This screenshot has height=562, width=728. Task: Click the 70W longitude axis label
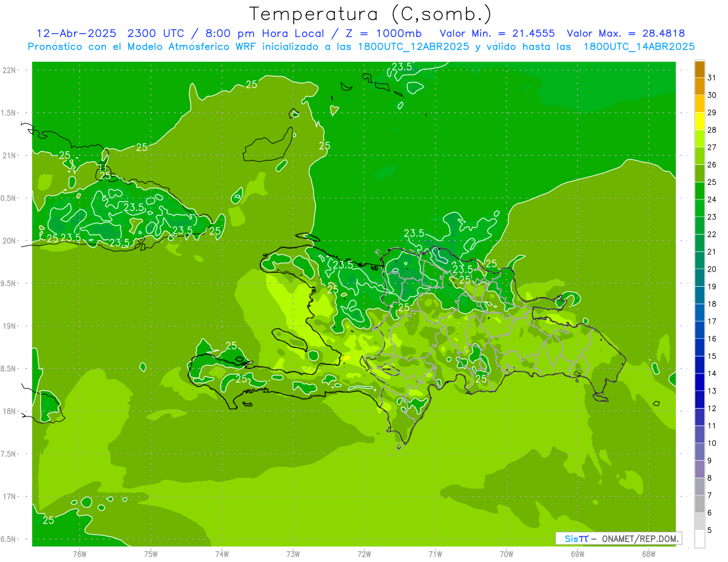tap(507, 554)
